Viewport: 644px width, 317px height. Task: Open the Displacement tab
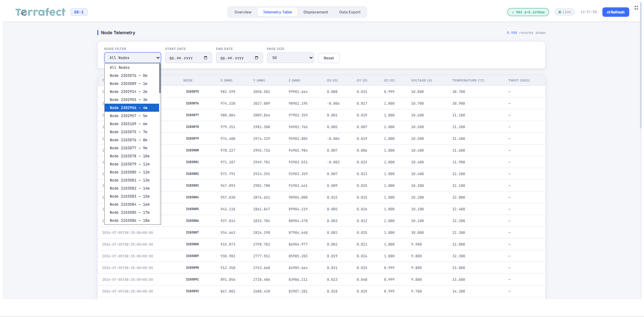pyautogui.click(x=315, y=12)
